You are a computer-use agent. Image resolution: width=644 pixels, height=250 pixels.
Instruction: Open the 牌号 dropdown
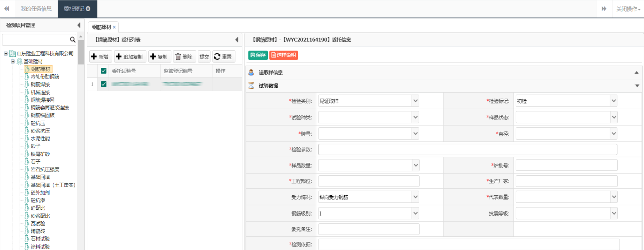click(x=415, y=134)
